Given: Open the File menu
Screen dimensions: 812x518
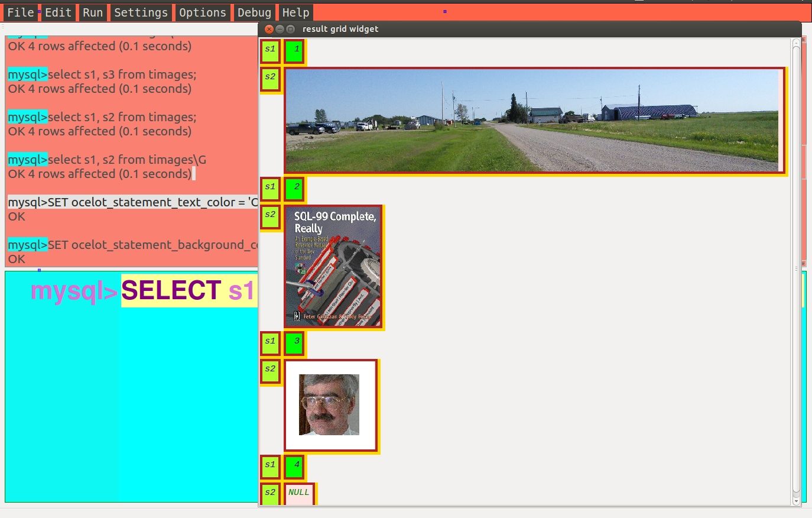Looking at the screenshot, I should pos(21,12).
